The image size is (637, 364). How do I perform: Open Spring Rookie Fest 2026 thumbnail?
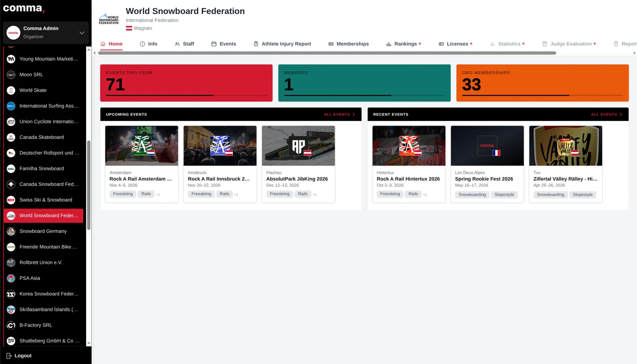tap(487, 146)
